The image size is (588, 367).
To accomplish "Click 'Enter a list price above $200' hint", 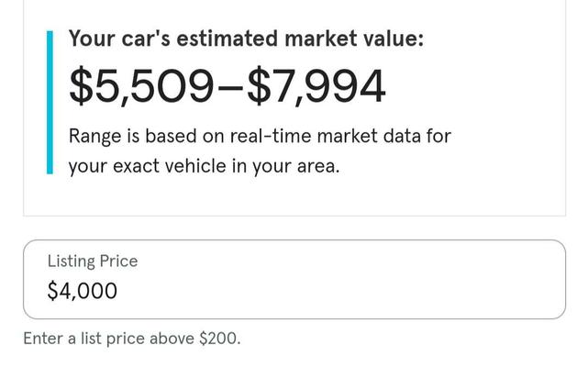I will tap(131, 339).
